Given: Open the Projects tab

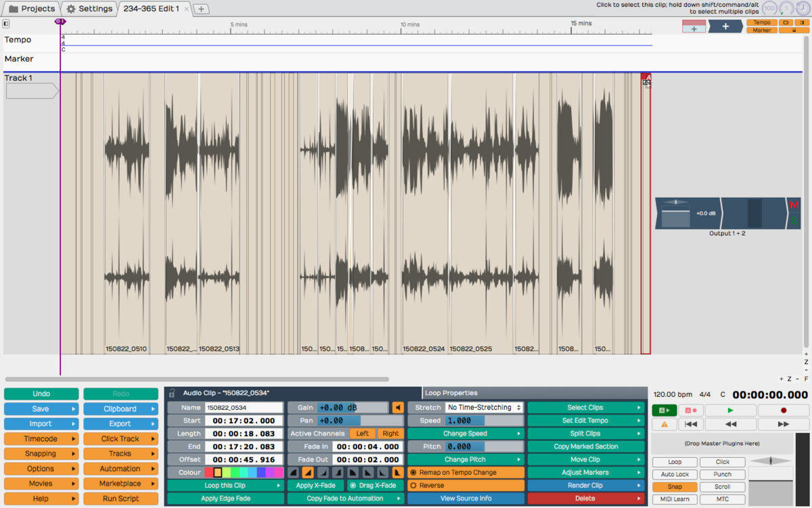Looking at the screenshot, I should tap(31, 9).
